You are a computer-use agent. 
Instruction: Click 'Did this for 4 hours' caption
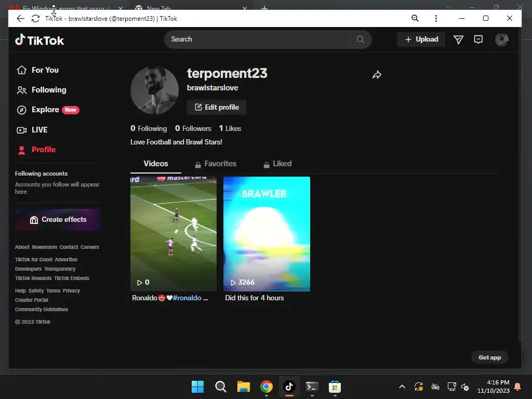pos(255,298)
